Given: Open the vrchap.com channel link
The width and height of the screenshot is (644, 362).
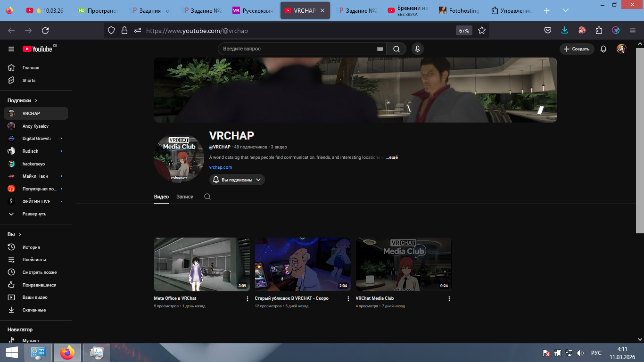Looking at the screenshot, I should coord(221,167).
